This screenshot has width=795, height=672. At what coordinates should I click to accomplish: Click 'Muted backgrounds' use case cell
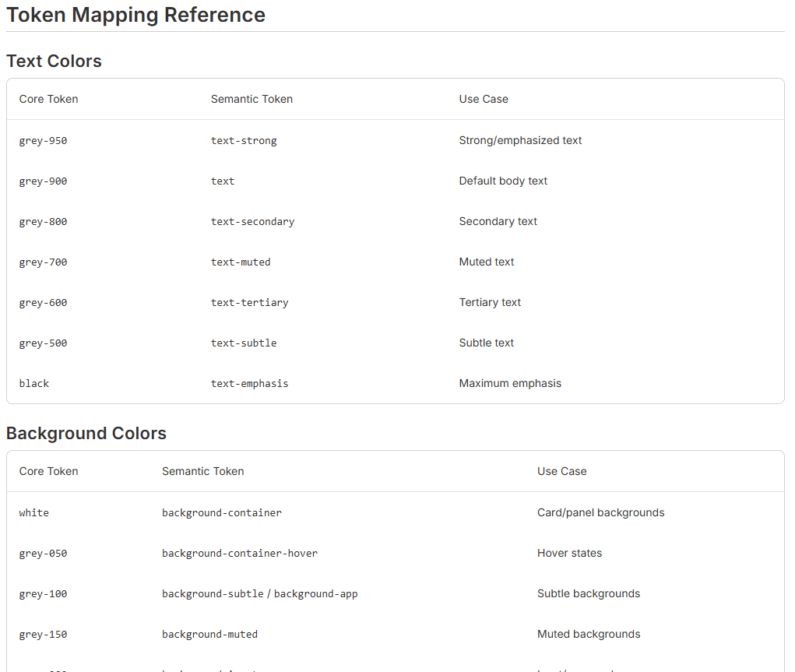click(x=589, y=635)
